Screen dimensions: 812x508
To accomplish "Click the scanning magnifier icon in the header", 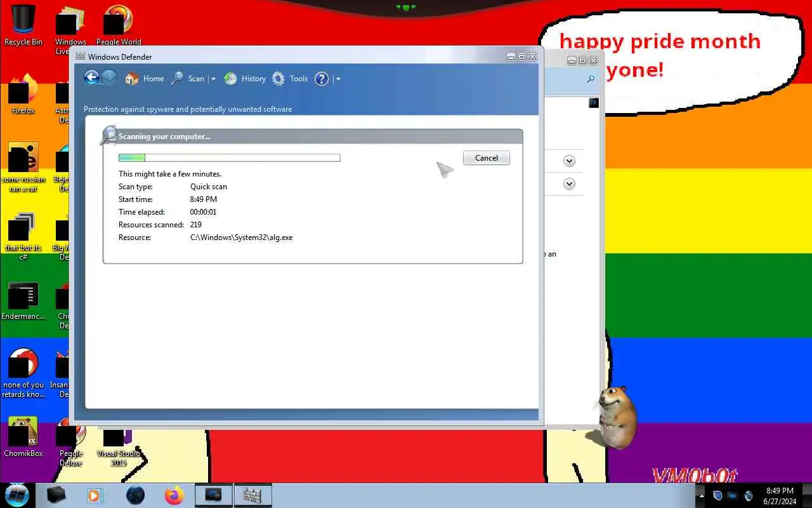I will point(108,135).
